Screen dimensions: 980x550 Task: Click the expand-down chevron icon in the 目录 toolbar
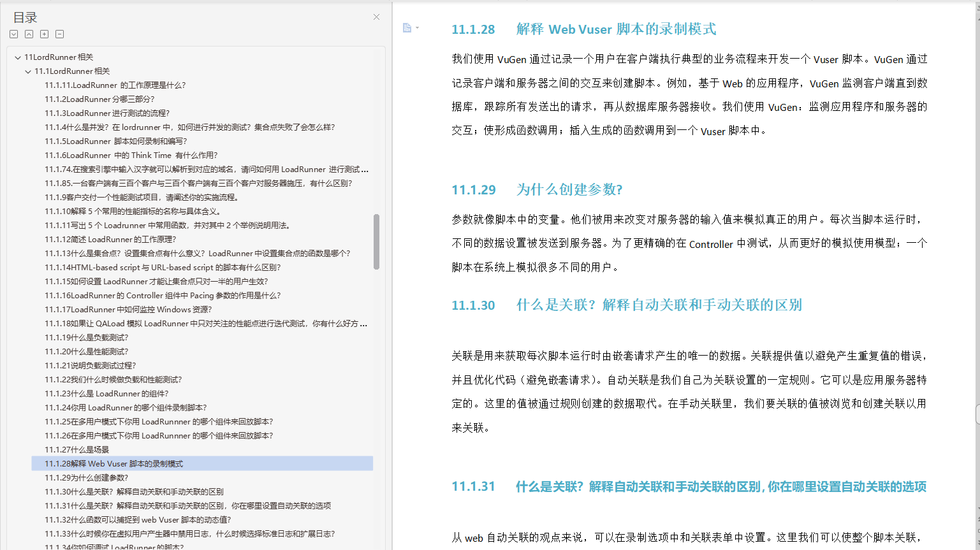click(x=13, y=34)
